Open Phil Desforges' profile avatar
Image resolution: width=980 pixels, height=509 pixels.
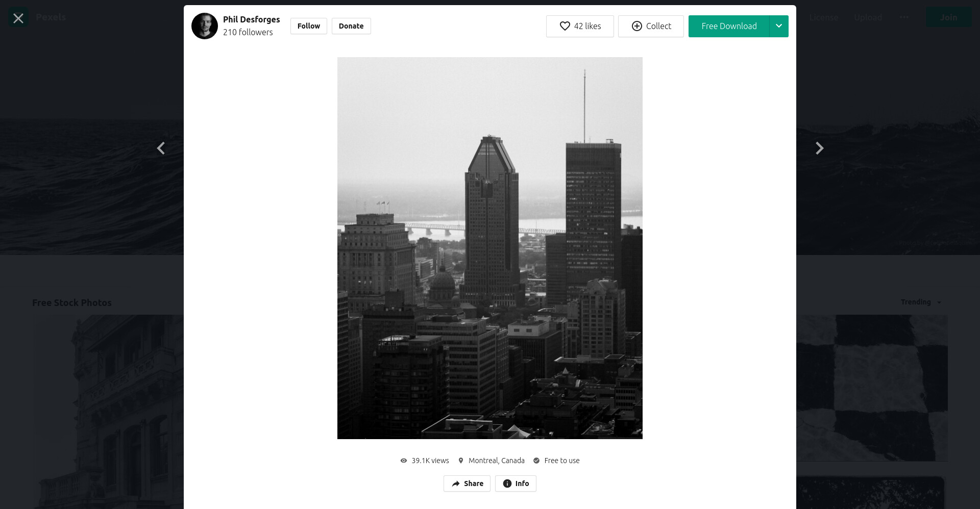pos(205,26)
